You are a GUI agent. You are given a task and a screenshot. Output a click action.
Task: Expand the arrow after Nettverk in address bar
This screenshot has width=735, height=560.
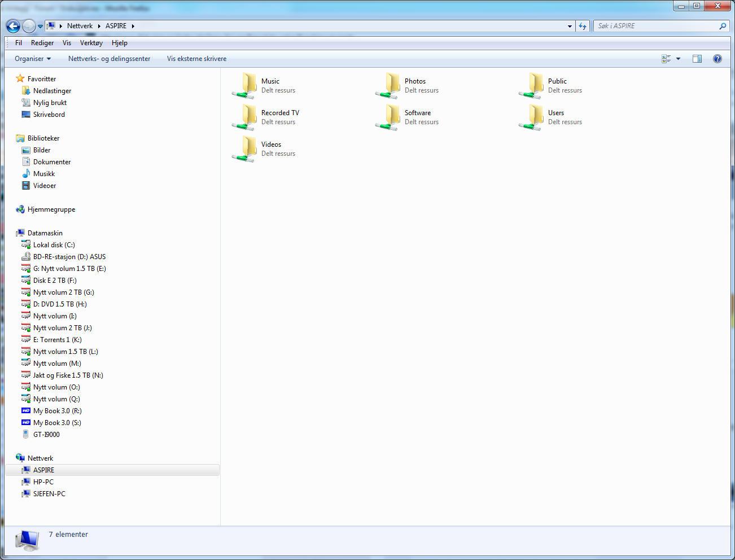99,26
